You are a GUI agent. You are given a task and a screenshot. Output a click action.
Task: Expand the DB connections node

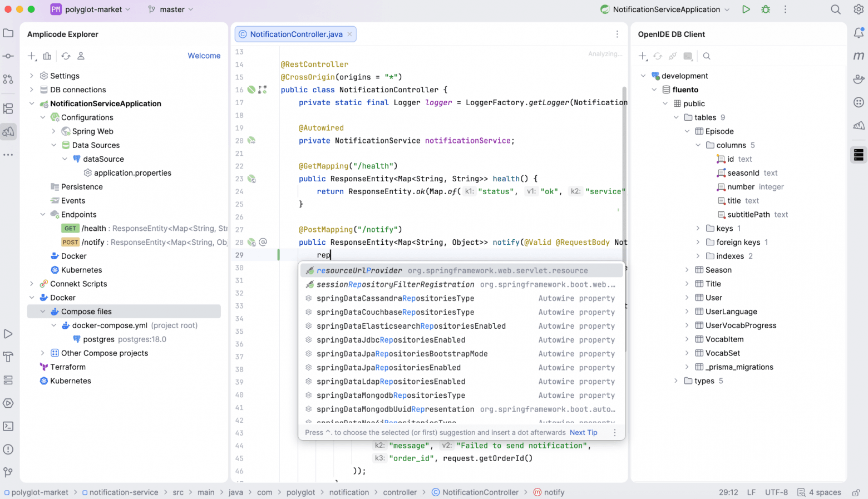32,90
